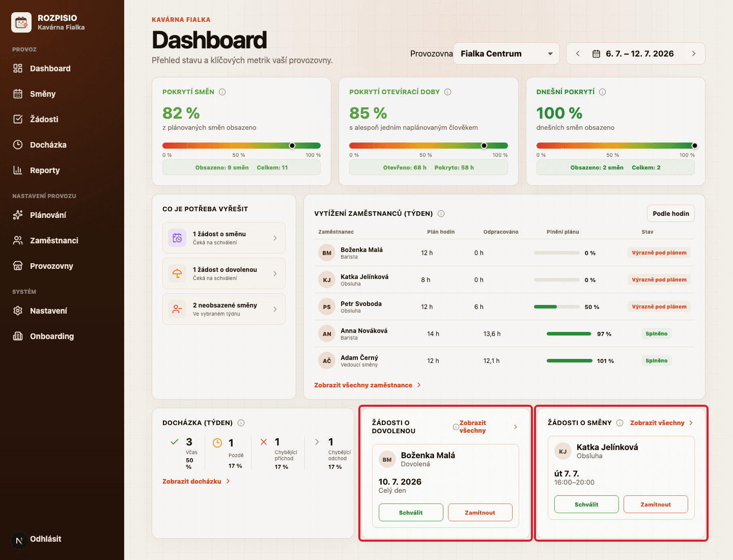Click the Chybějící příchod cross icon
The width and height of the screenshot is (733, 560).
(x=264, y=442)
